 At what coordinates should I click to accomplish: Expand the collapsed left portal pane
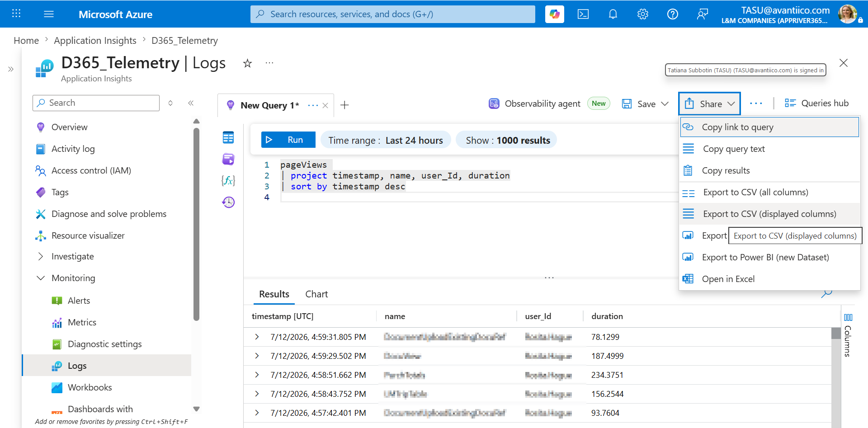[11, 69]
